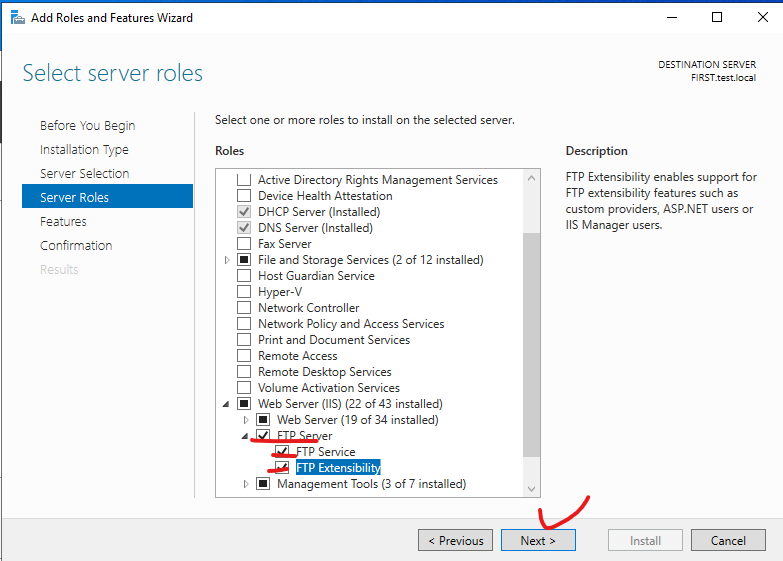Click the roles list scrollbar thumb
This screenshot has height=561, width=783.
point(531,344)
